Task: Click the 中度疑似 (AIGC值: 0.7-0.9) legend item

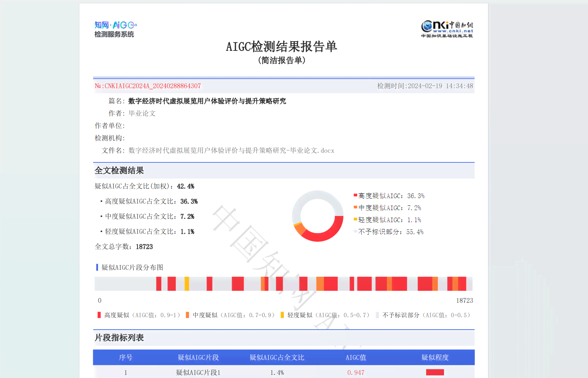Action: click(230, 315)
